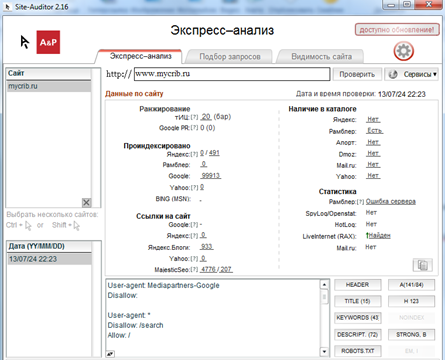Open the Яндекс site links 0 link

click(x=203, y=235)
